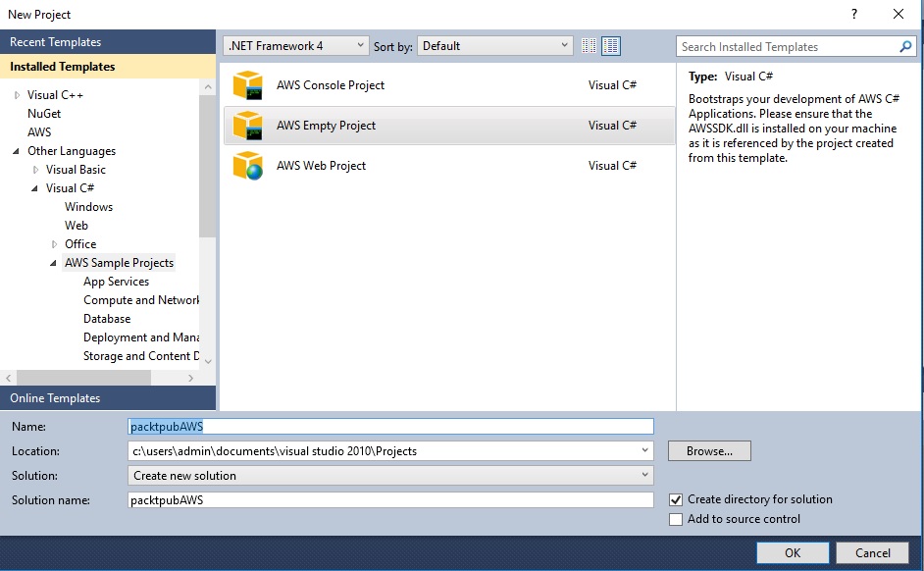Select NuGet in the templates tree
This screenshot has width=924, height=571.
point(44,114)
